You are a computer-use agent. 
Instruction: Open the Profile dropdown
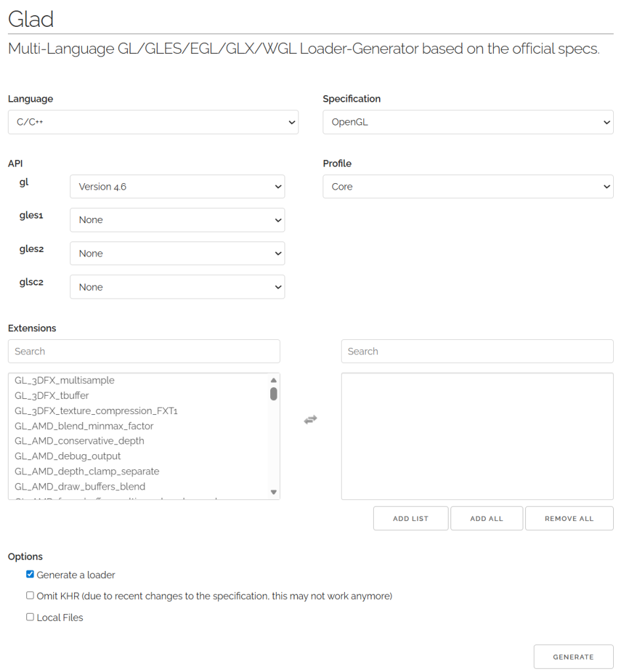(468, 186)
